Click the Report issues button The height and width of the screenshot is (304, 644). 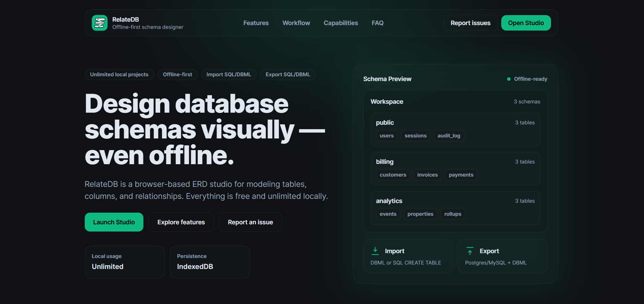point(470,23)
